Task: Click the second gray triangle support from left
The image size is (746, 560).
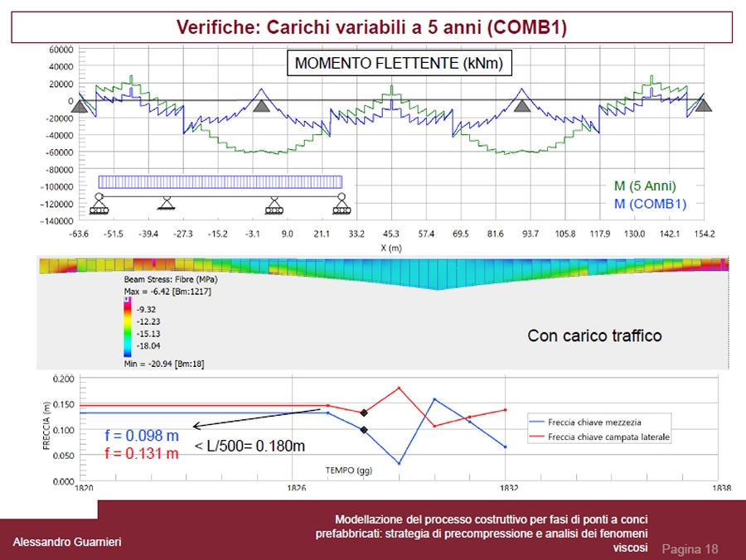Action: (262, 105)
